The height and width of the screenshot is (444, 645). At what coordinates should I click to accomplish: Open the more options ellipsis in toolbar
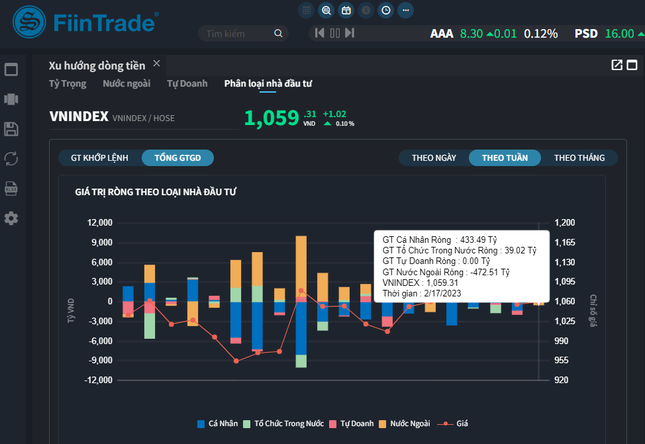click(406, 10)
